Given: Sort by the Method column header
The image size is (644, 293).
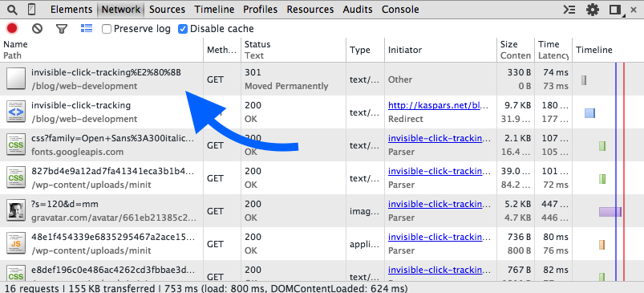Looking at the screenshot, I should click(222, 50).
